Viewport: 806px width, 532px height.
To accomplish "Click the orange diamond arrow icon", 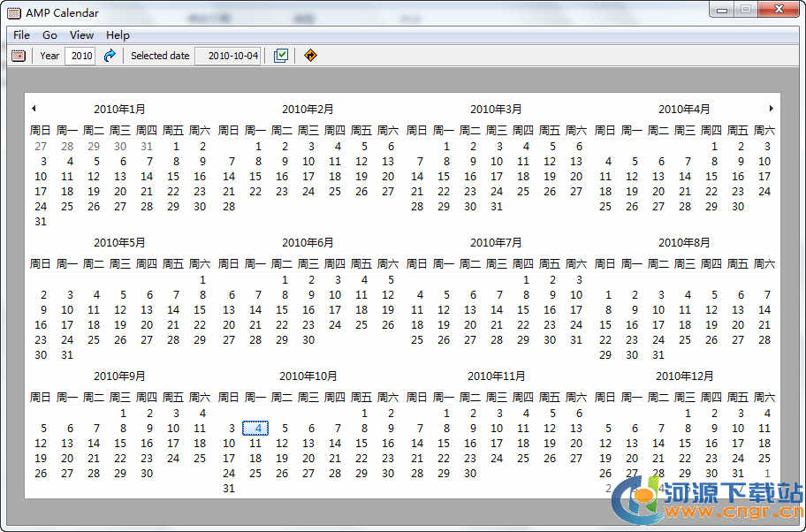I will [x=309, y=56].
